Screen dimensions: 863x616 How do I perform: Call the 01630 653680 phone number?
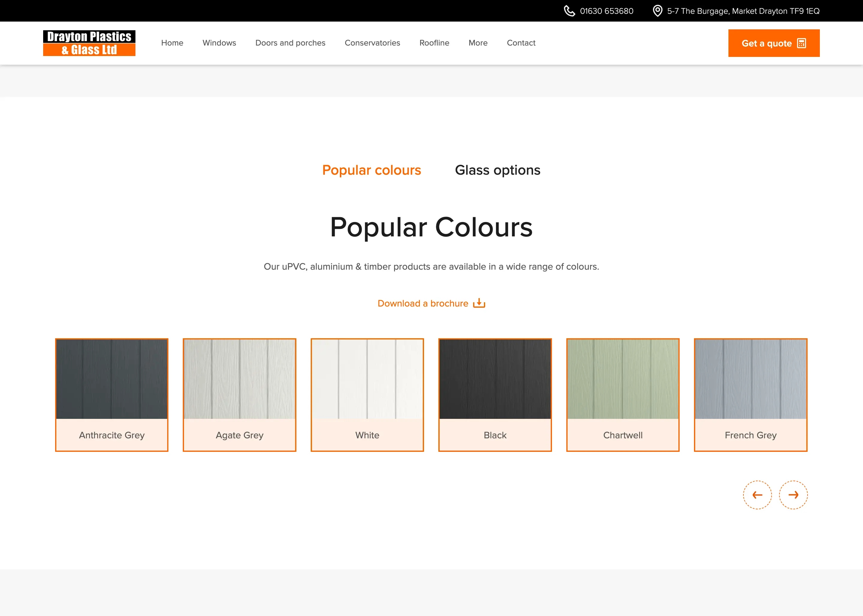pos(606,11)
